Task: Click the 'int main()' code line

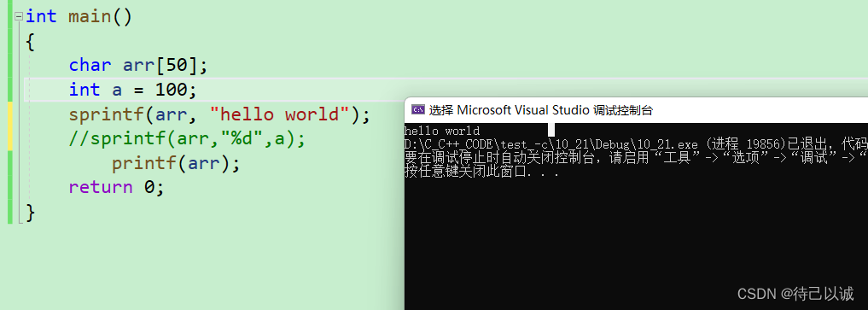Action: pyautogui.click(x=79, y=16)
